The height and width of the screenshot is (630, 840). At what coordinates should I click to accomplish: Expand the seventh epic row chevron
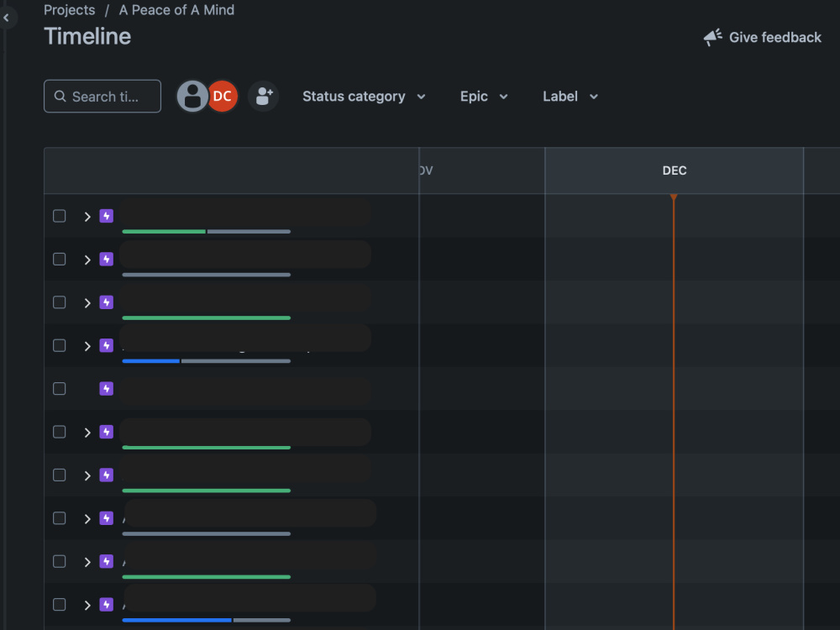pyautogui.click(x=87, y=475)
